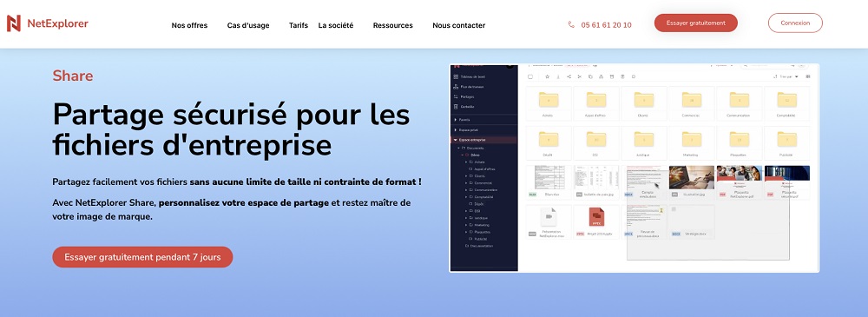Click the red PPTX file icon
868x317 pixels.
tap(596, 217)
